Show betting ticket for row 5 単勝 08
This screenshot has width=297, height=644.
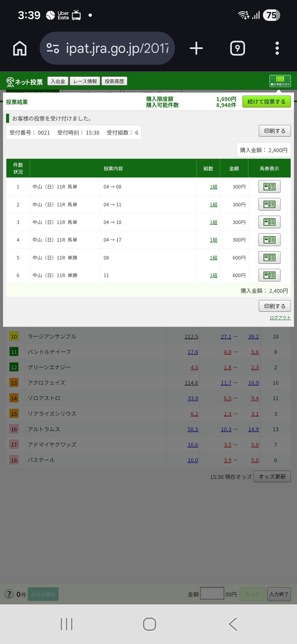coord(269,258)
